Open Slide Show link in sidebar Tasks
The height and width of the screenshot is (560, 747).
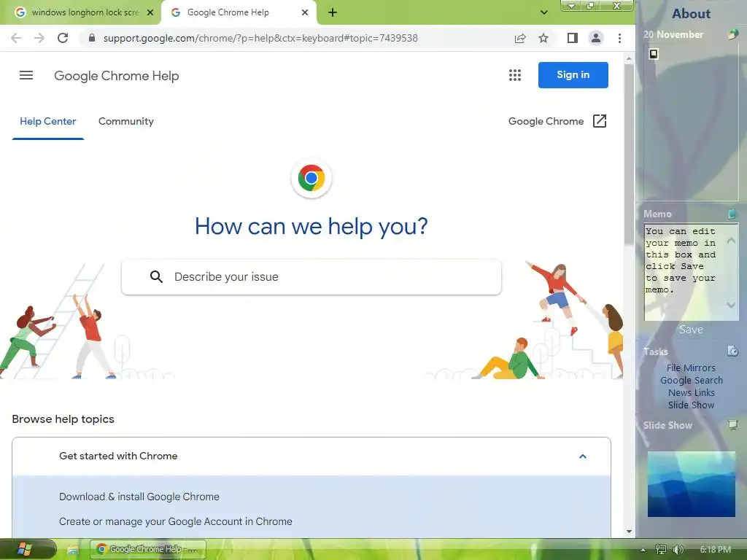[x=691, y=405]
